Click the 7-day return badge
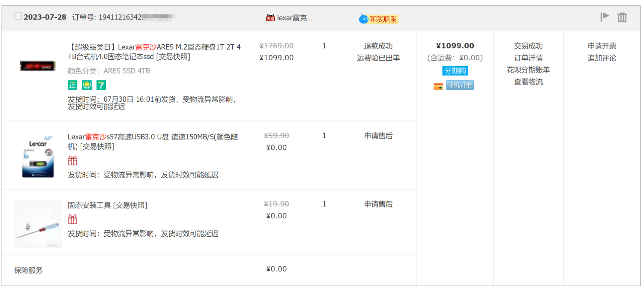644x290 pixels. click(101, 85)
